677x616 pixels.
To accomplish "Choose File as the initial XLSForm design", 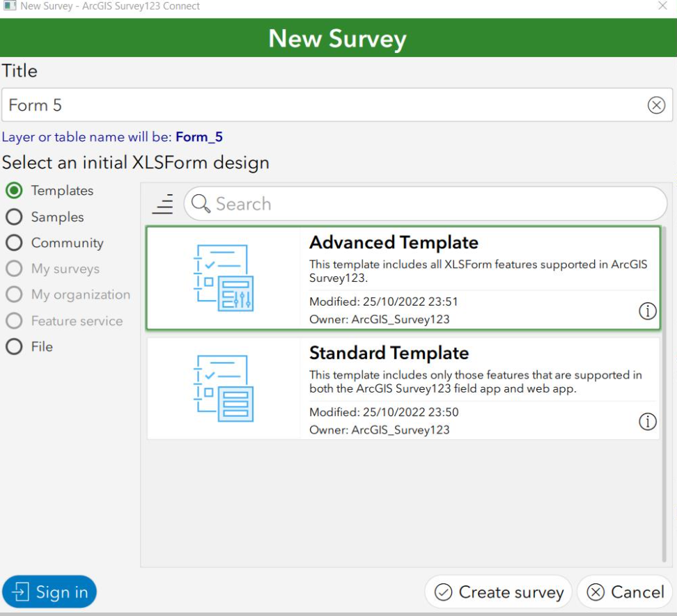I will [x=15, y=346].
